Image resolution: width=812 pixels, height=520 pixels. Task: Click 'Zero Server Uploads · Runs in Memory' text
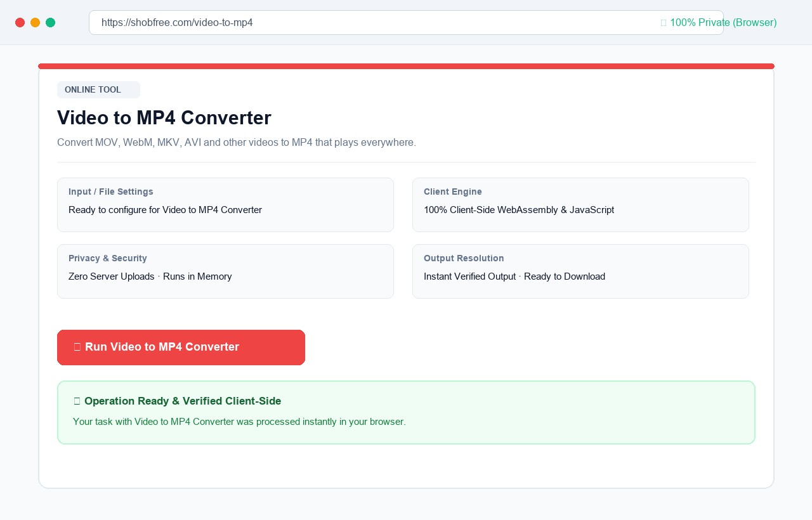click(150, 276)
